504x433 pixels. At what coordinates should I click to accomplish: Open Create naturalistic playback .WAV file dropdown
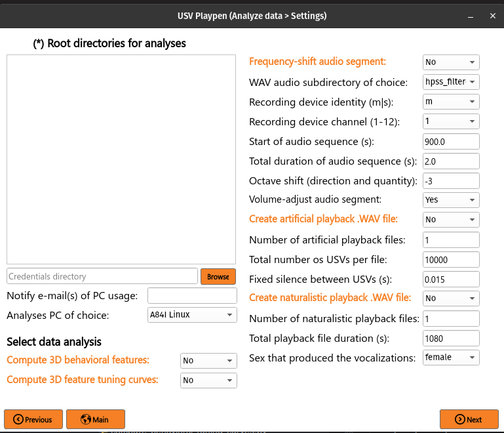pos(451,299)
